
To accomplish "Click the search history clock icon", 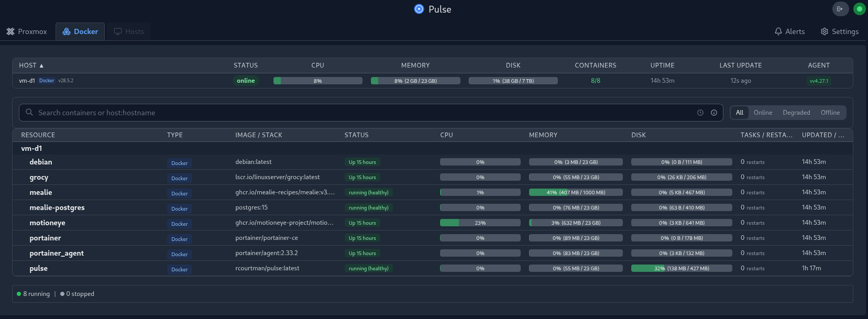I will 700,113.
